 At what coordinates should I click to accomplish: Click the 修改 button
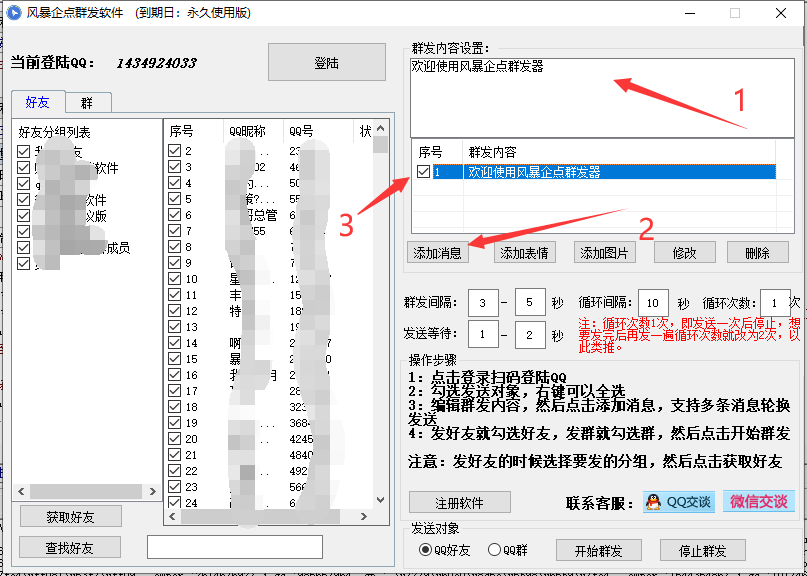click(x=685, y=252)
